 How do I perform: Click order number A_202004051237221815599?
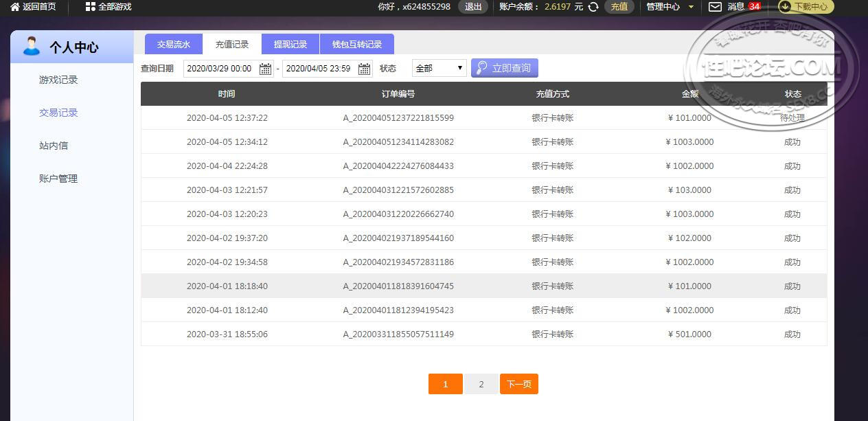point(398,118)
